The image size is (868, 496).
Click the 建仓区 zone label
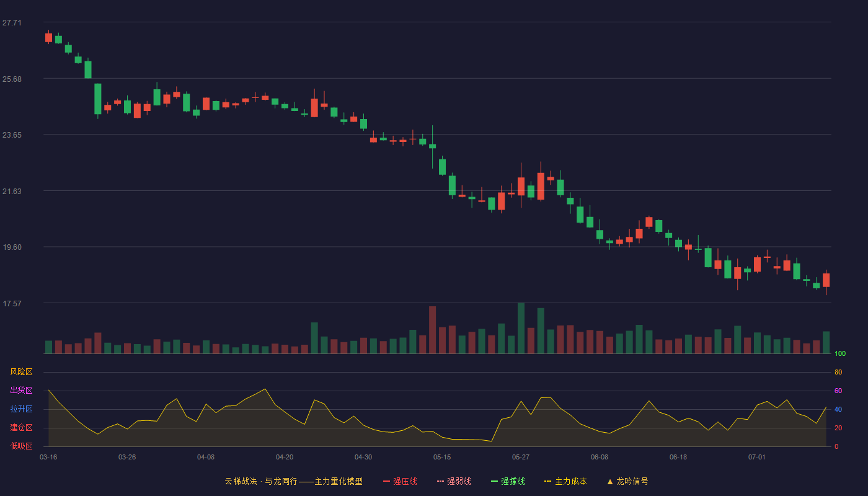(x=21, y=428)
